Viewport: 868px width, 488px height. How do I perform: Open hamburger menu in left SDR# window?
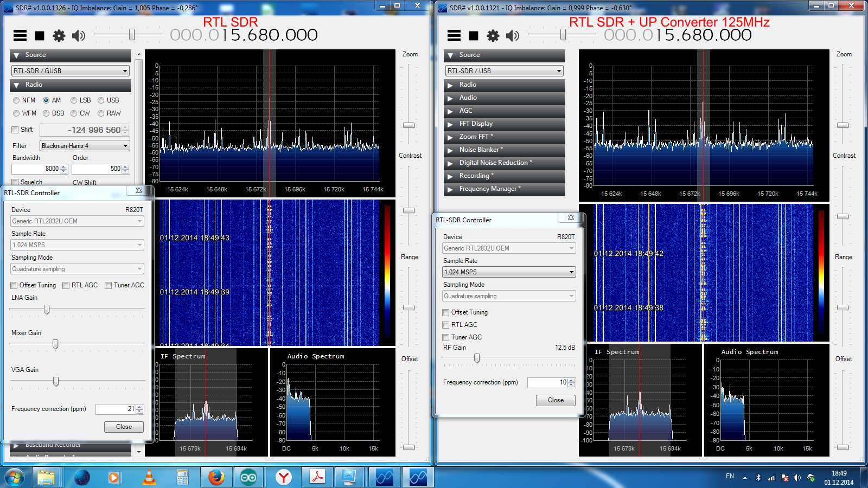tap(20, 36)
